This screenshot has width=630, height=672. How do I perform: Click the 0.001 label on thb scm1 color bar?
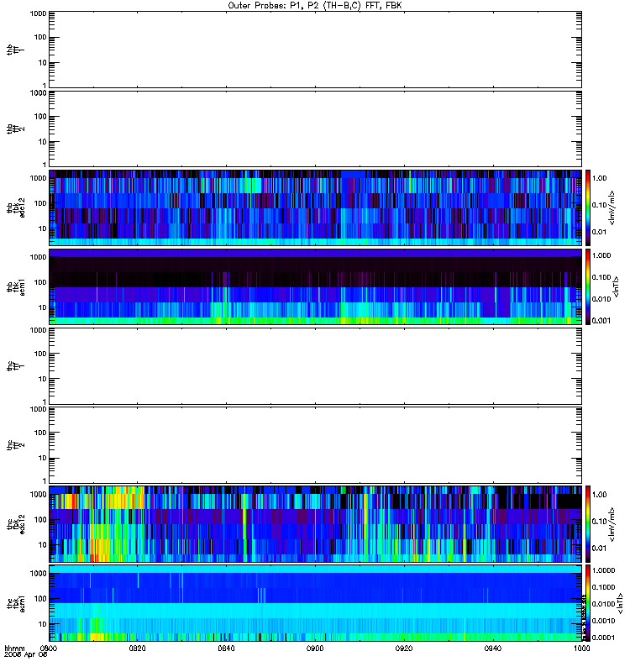pyautogui.click(x=601, y=321)
